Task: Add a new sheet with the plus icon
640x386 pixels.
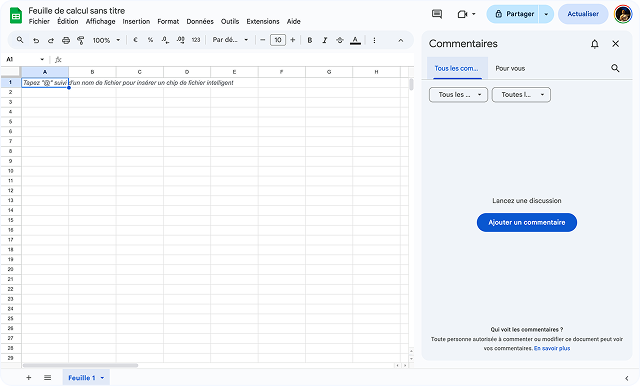Action: [29, 378]
